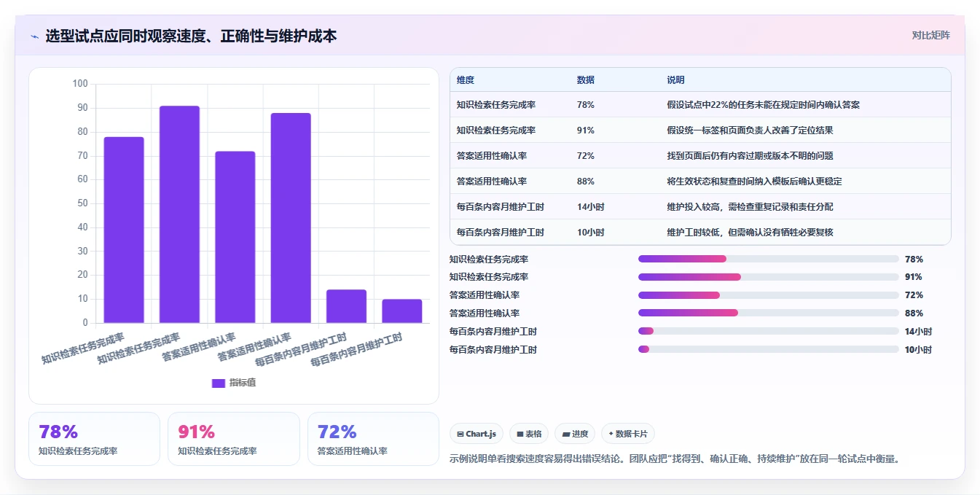Open the blue 72% stat card
The height and width of the screenshot is (495, 980).
[x=373, y=439]
